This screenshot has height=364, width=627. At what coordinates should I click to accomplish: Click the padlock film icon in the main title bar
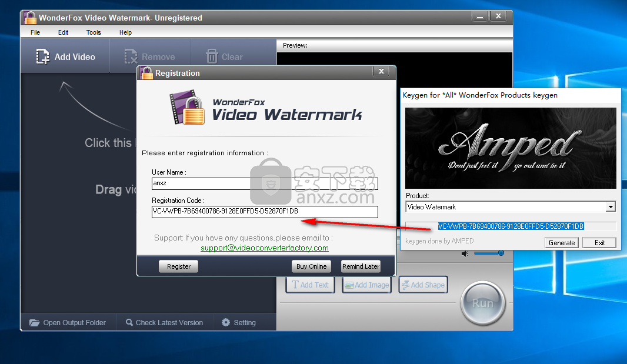tap(30, 18)
